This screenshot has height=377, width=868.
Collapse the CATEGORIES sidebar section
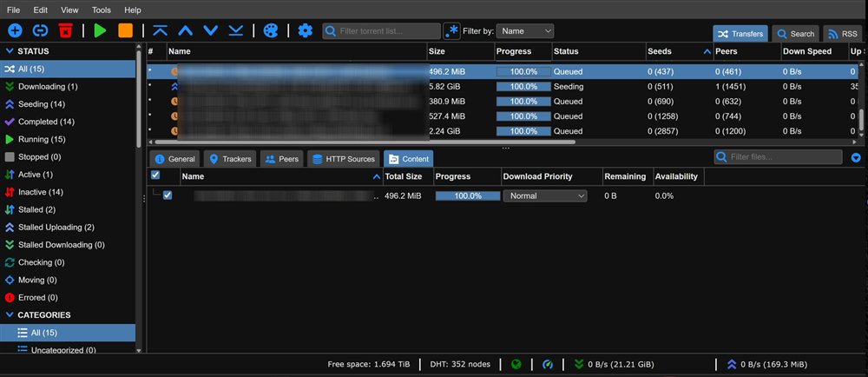10,315
